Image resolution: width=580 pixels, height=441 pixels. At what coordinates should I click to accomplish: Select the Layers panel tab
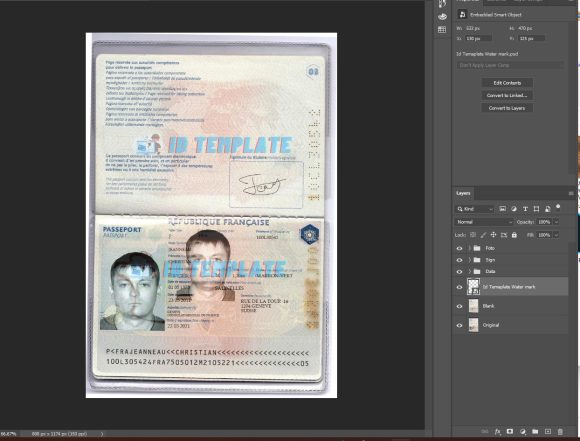463,193
